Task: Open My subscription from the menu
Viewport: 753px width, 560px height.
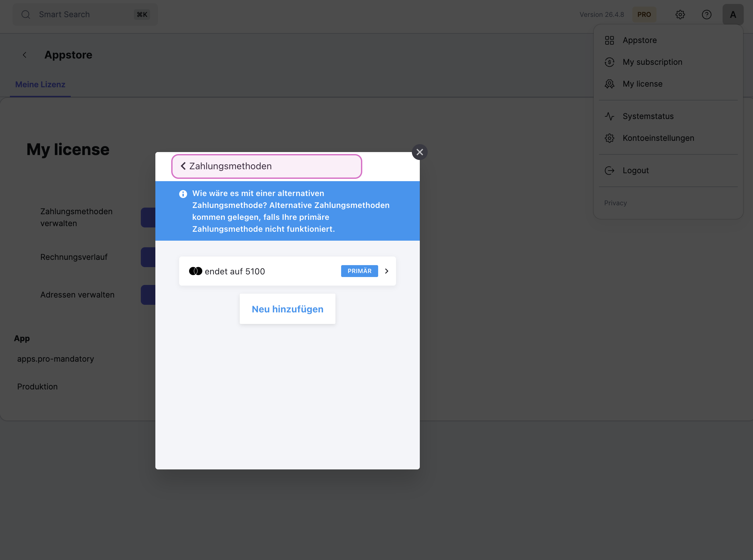Action: (x=668, y=62)
